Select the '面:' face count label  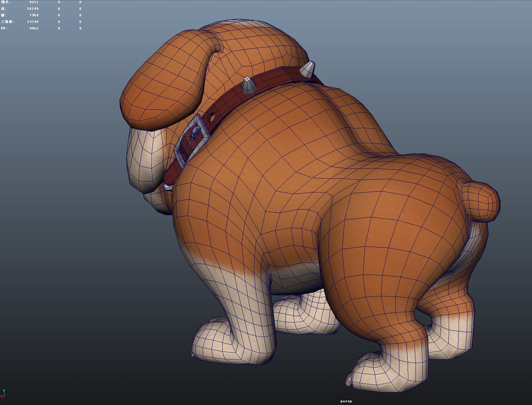point(4,15)
